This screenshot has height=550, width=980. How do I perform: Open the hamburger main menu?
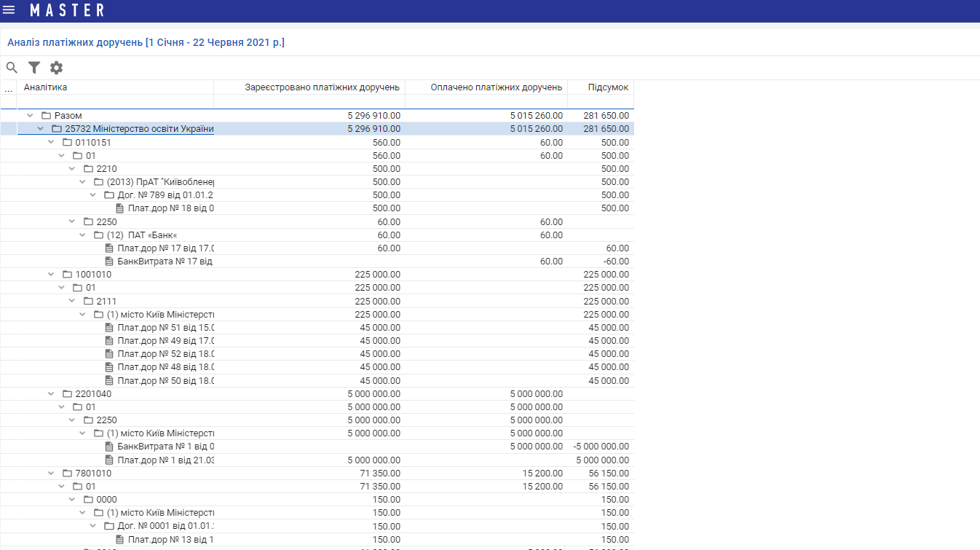point(9,10)
